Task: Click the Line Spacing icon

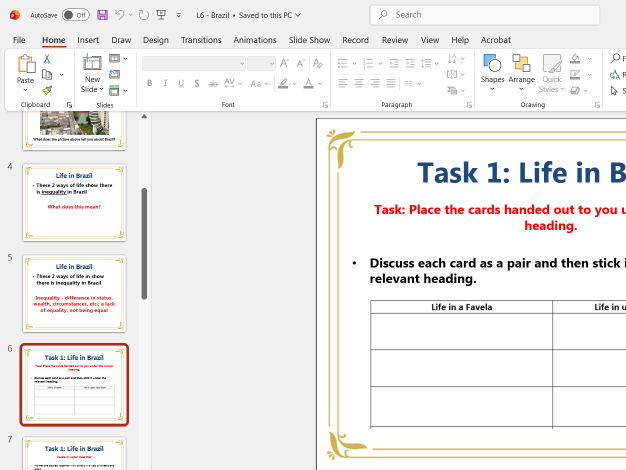Action: tap(426, 63)
